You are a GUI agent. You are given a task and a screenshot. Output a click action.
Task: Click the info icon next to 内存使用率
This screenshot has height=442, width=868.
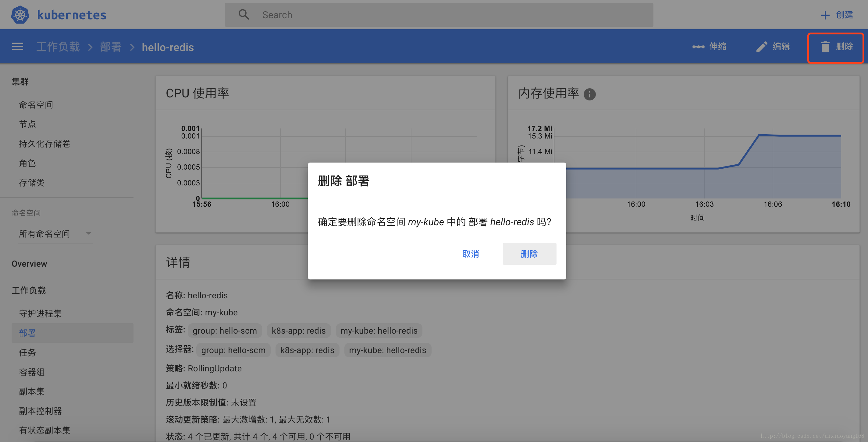tap(589, 95)
